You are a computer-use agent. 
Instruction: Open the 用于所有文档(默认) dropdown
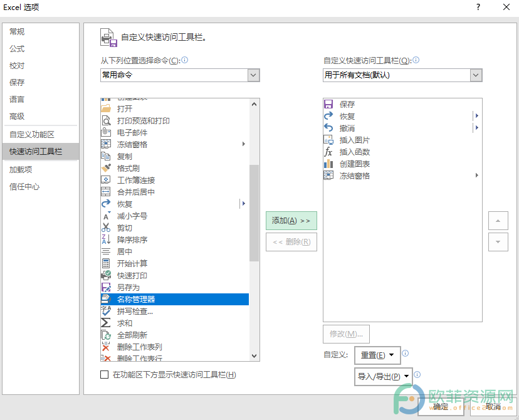click(x=476, y=75)
